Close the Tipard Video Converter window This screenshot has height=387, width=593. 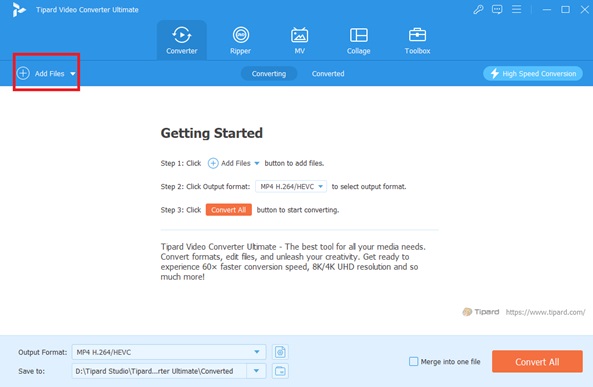(585, 9)
